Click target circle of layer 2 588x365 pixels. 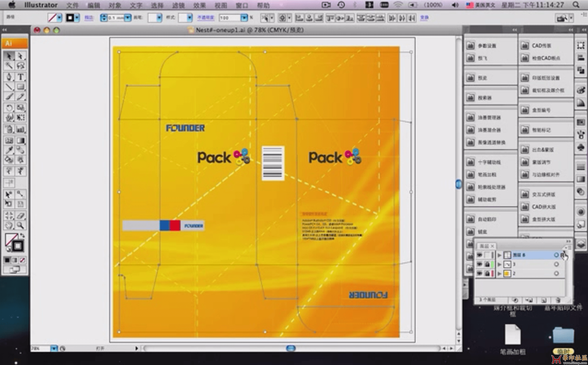[x=556, y=273]
